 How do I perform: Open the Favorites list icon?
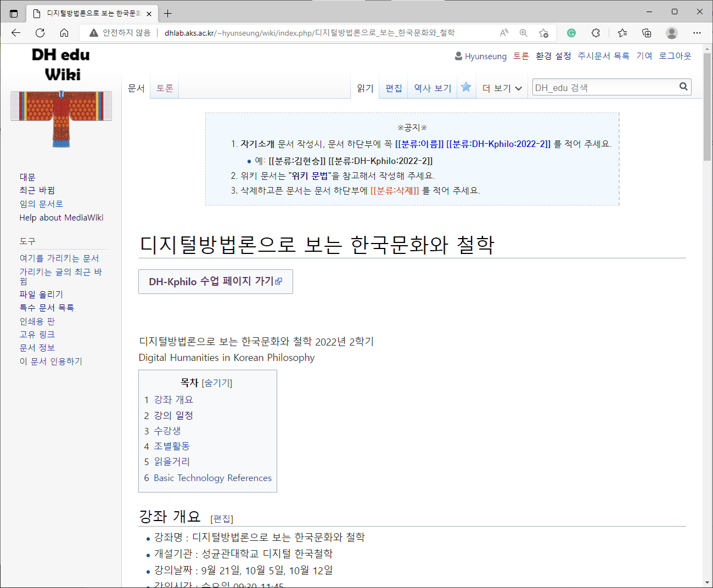pos(622,33)
